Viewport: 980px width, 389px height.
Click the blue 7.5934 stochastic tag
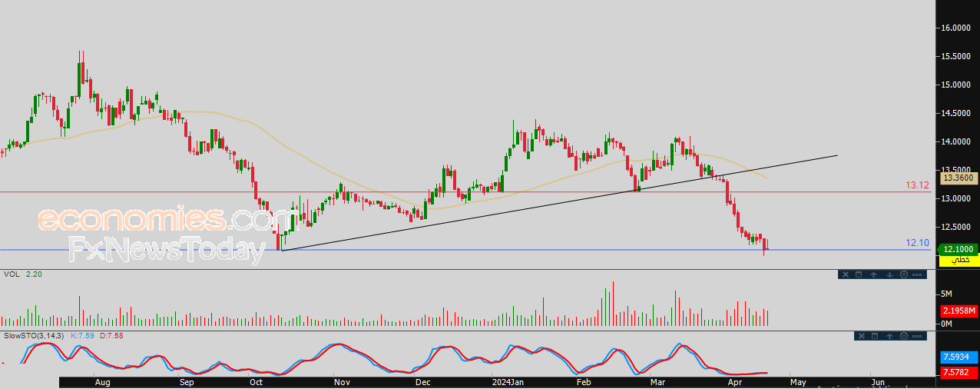tap(959, 357)
